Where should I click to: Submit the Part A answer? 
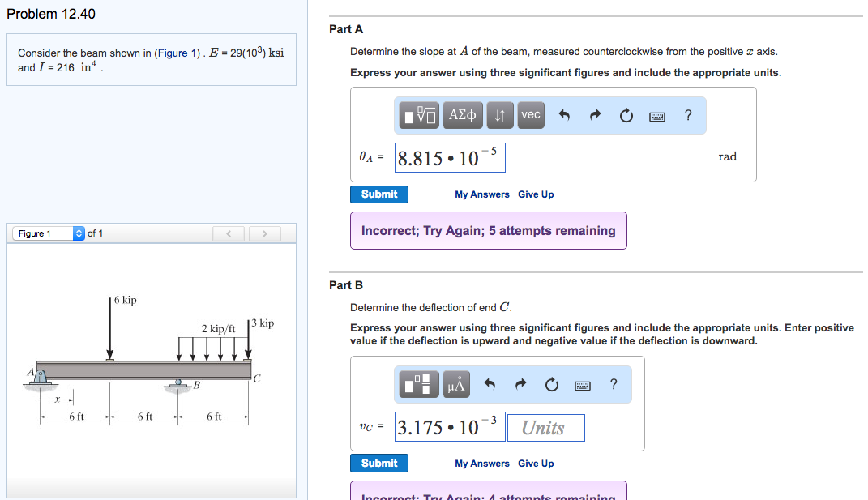click(x=378, y=194)
